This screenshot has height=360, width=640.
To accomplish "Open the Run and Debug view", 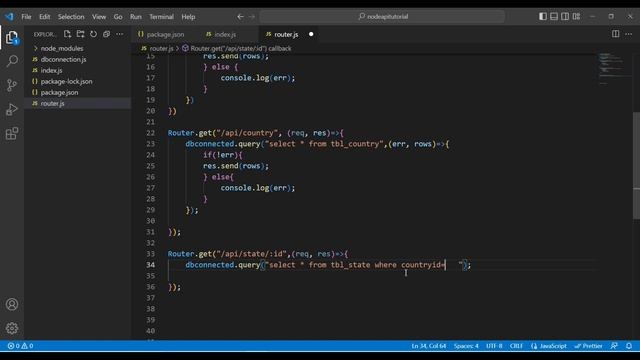I will [12, 109].
